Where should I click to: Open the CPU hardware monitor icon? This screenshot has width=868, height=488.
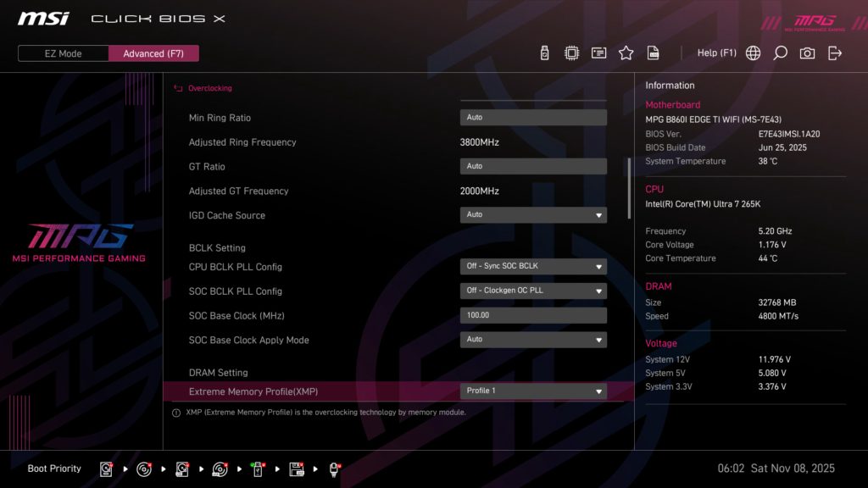click(571, 52)
